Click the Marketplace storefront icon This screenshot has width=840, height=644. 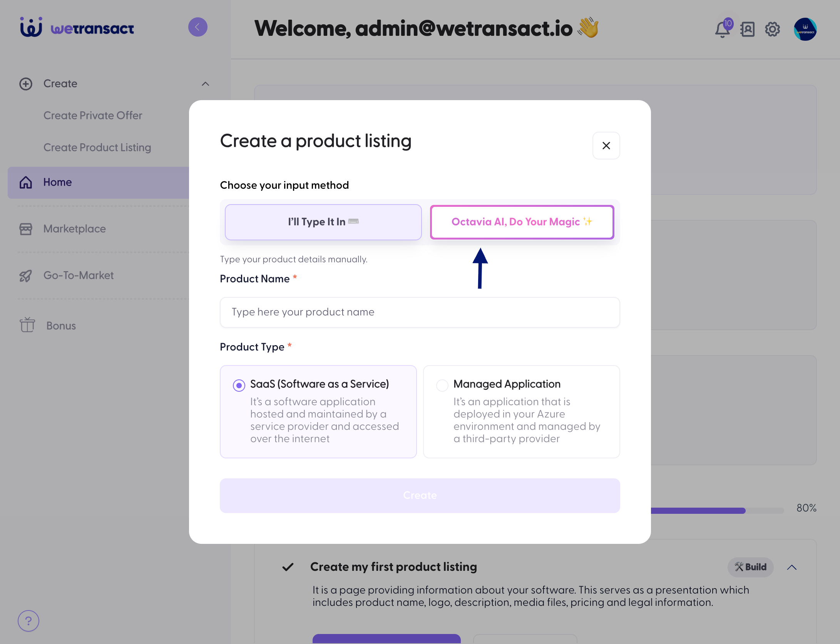[x=26, y=229]
